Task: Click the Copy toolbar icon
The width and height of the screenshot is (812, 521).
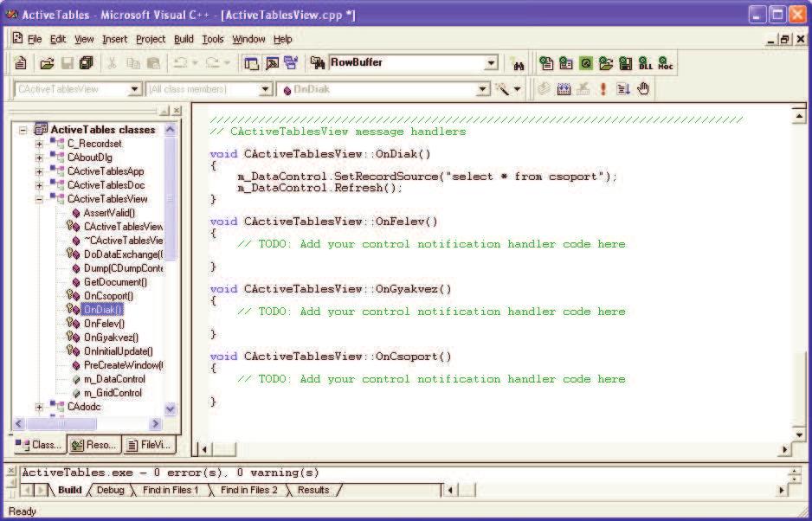Action: 133,63
